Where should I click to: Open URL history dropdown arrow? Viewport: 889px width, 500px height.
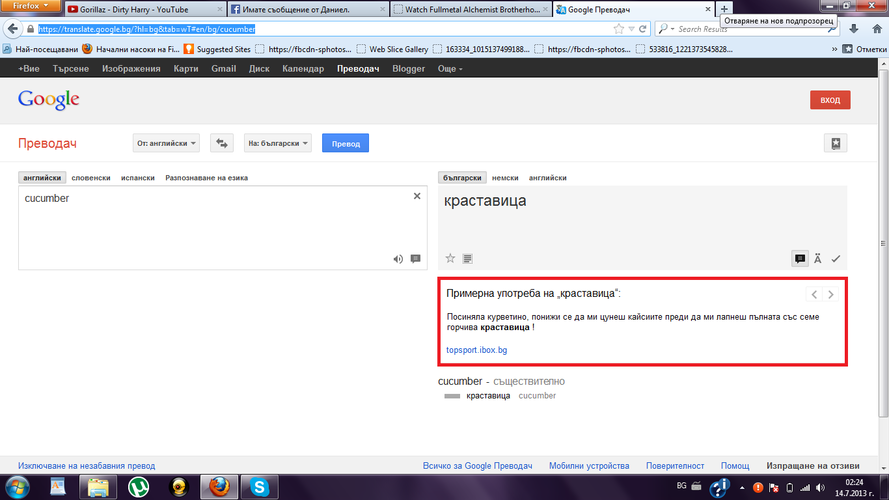point(631,29)
